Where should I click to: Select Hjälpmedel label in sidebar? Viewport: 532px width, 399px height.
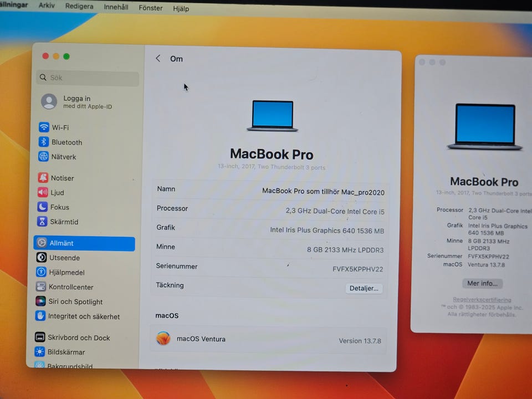[x=66, y=273]
